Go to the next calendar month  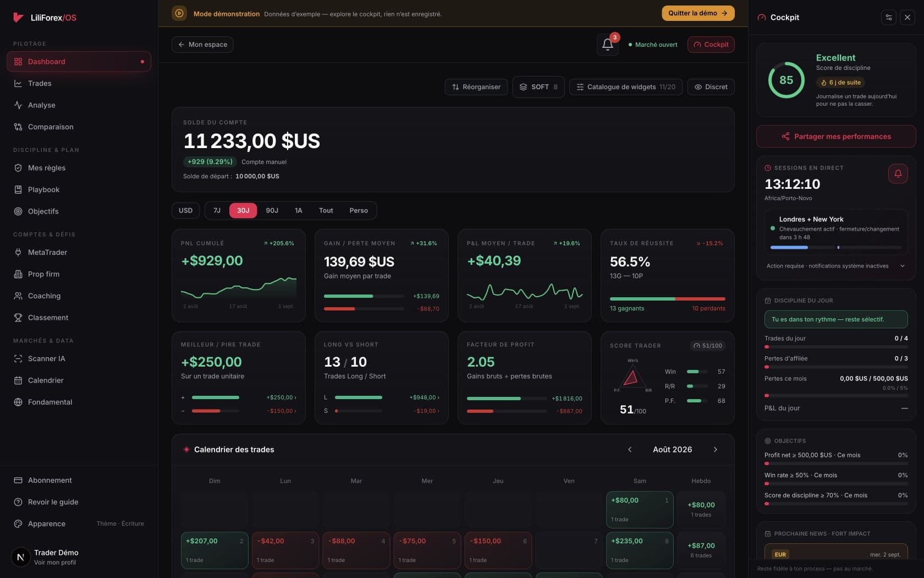[x=715, y=450]
